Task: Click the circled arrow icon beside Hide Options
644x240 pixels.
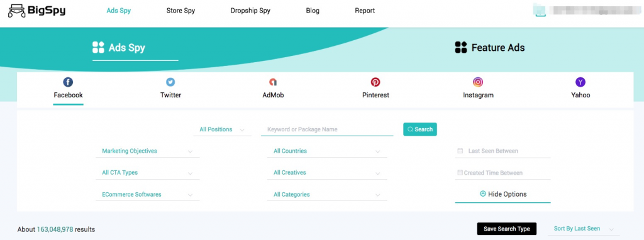Action: click(483, 194)
